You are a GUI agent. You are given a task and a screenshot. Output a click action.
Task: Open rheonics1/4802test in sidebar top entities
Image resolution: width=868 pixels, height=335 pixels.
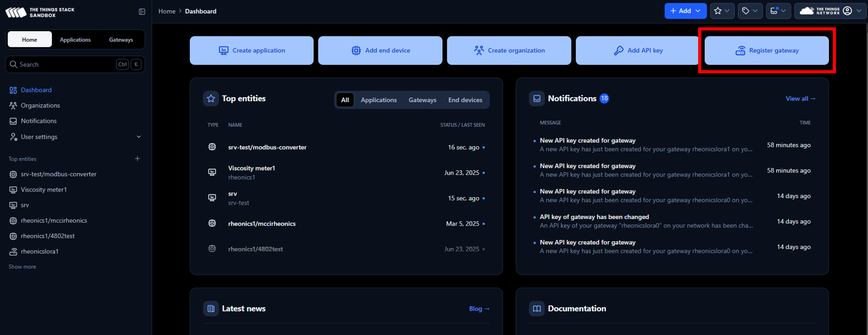click(48, 236)
